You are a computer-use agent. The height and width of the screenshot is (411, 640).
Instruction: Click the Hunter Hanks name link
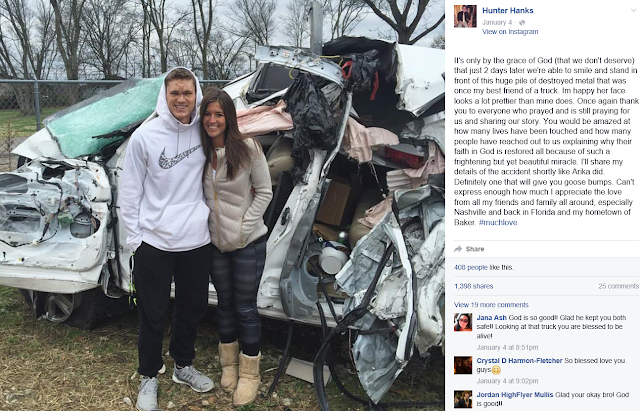coord(507,11)
